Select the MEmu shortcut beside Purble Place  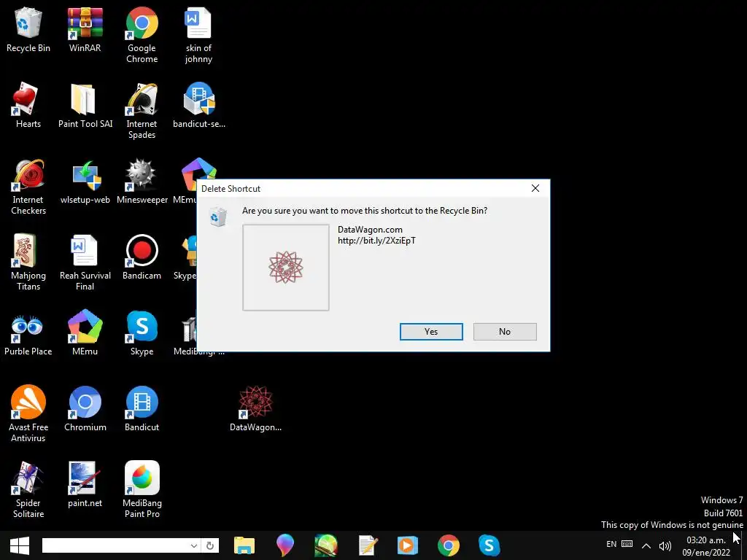pos(85,333)
